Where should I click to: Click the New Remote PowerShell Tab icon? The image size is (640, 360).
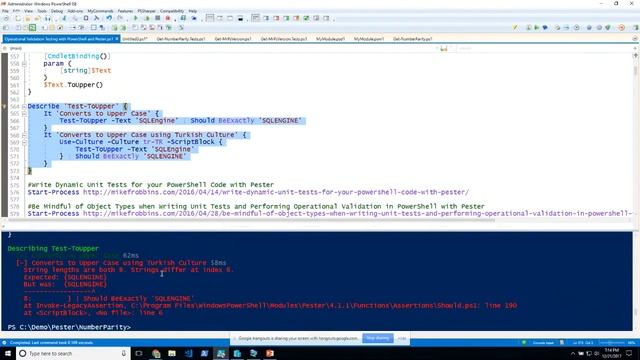[x=183, y=18]
